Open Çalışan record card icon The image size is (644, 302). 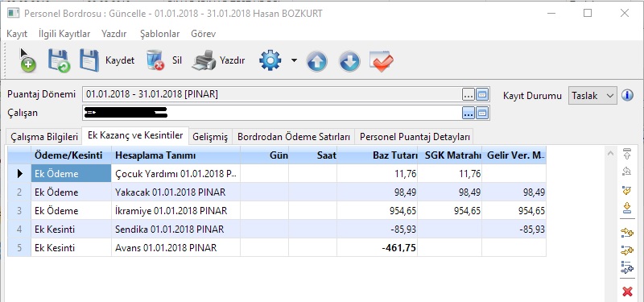482,113
